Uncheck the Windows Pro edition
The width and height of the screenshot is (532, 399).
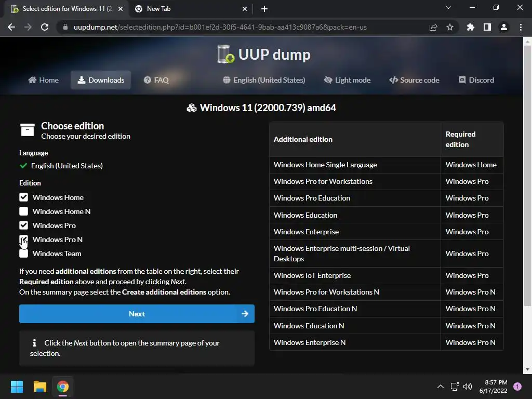[23, 225]
